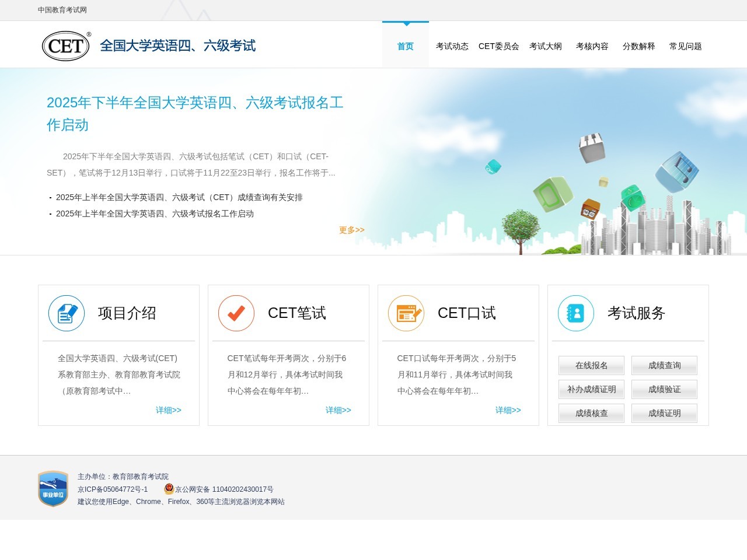Open the CET委员会 page
Screen dimensions: 747x560
(498, 46)
